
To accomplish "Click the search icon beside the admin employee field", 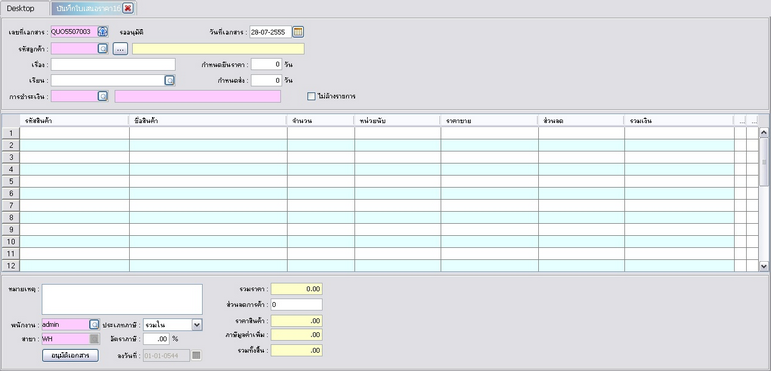I will [x=94, y=324].
